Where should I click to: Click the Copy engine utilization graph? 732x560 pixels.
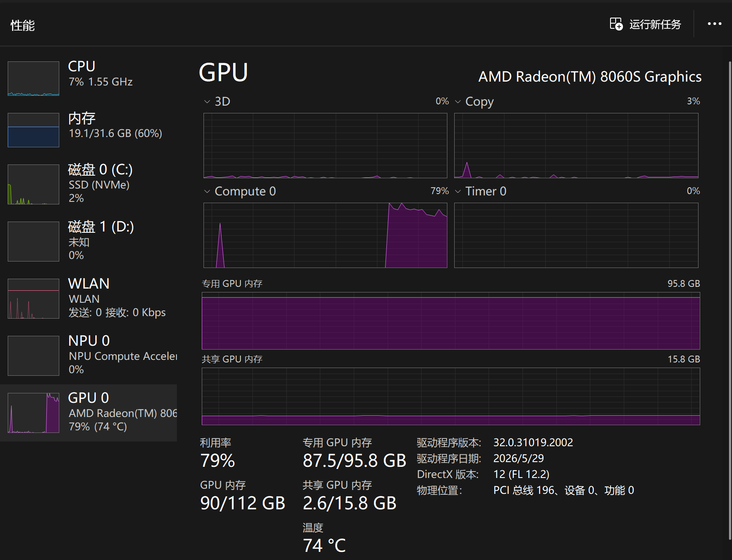point(576,146)
